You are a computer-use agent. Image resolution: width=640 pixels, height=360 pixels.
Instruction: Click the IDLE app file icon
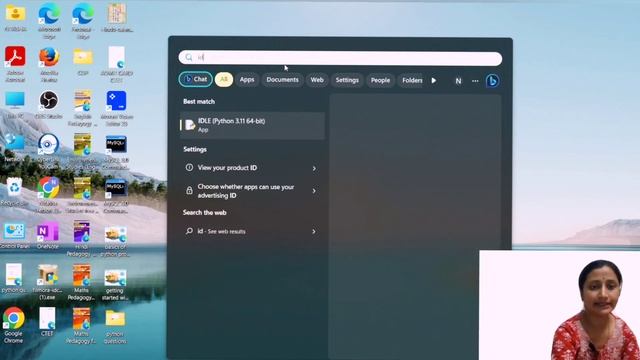(190, 125)
